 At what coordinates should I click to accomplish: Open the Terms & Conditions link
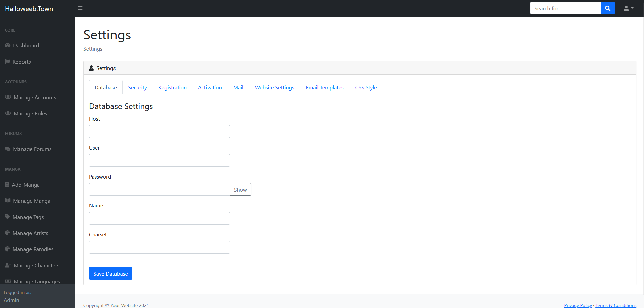click(616, 305)
